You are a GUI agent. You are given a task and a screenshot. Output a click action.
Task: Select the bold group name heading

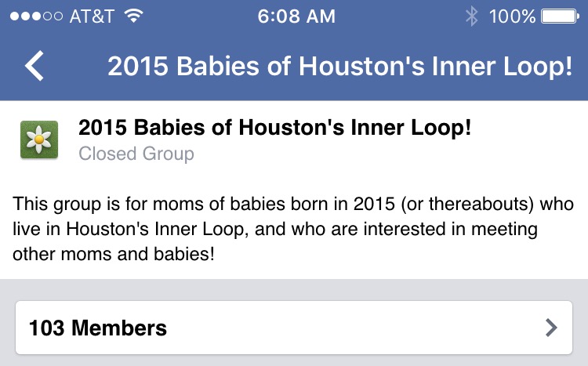click(274, 128)
